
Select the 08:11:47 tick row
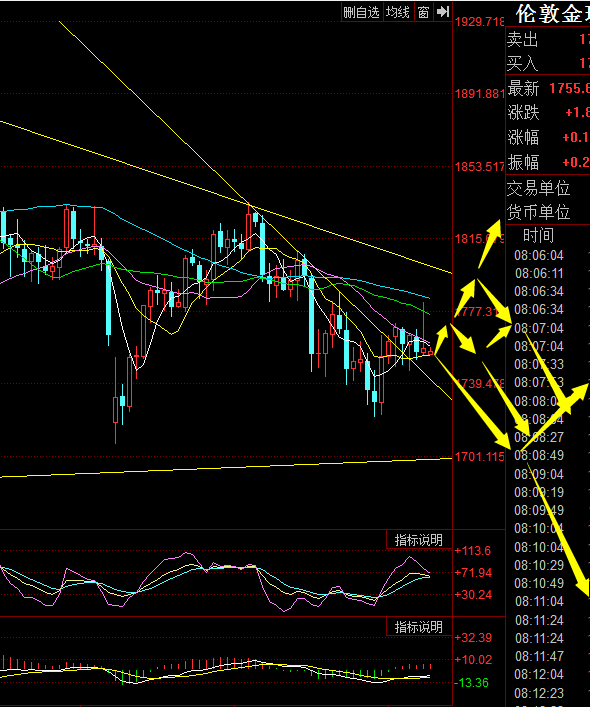click(x=539, y=656)
